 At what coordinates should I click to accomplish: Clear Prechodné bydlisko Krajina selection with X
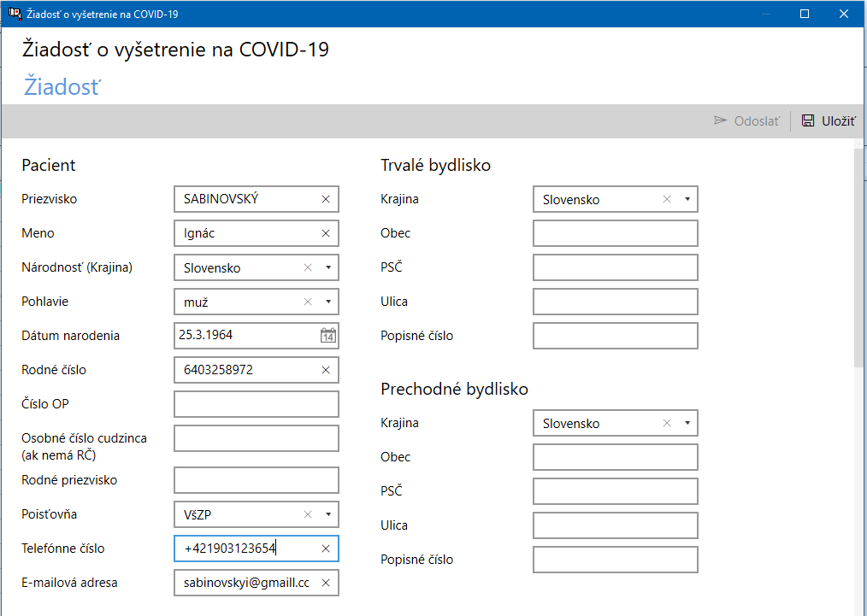pos(667,423)
